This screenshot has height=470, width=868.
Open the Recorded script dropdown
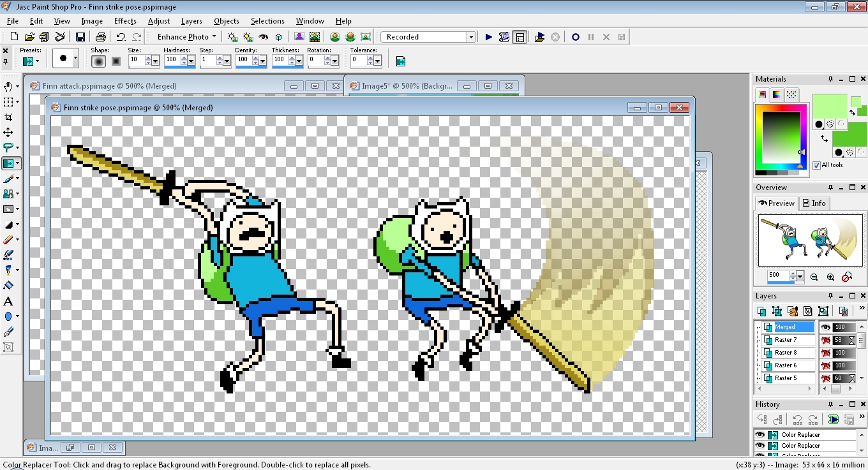(x=471, y=37)
